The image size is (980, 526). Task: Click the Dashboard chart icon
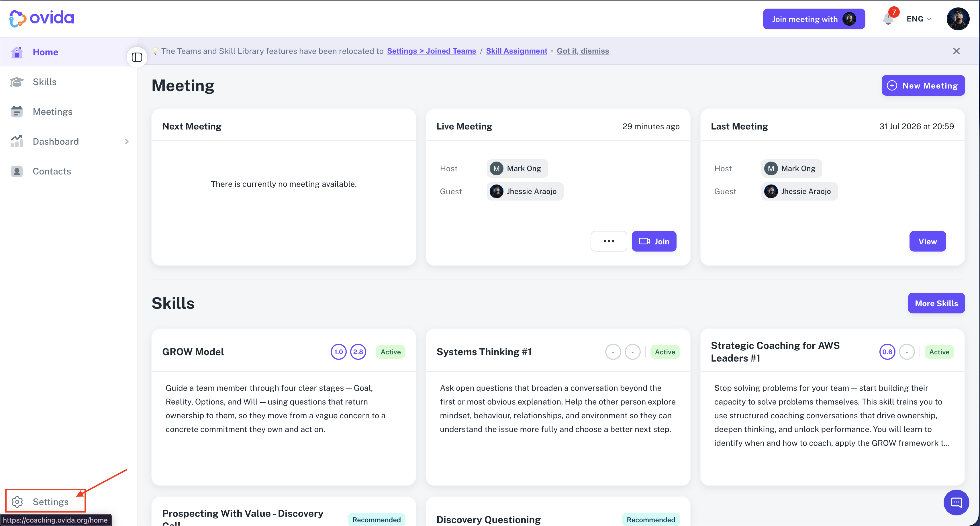click(x=17, y=141)
